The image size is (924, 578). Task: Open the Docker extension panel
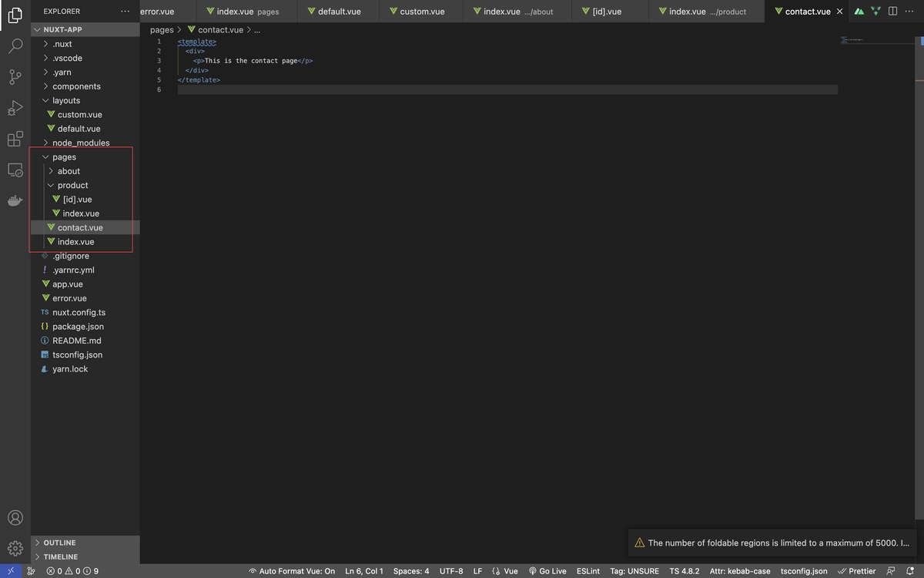tap(15, 200)
